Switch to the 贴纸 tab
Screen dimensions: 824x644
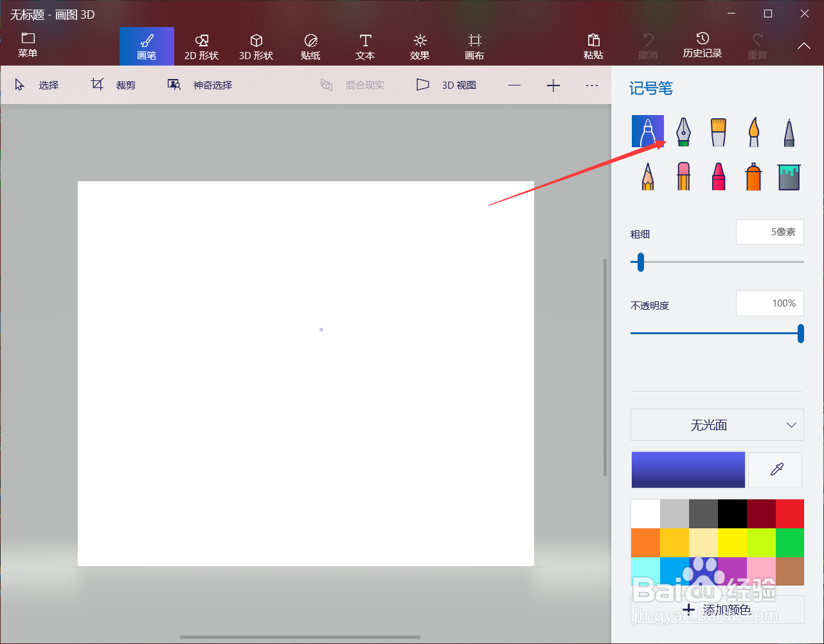[x=310, y=46]
